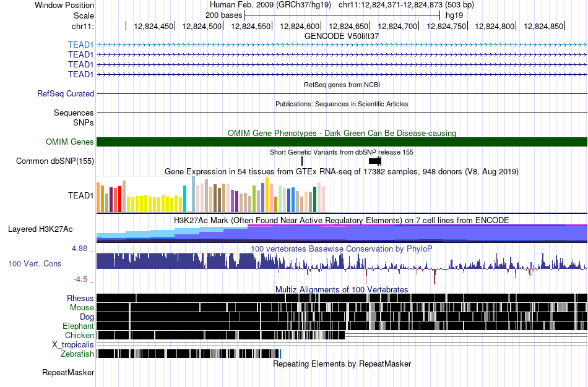Click the RefSeq Curated intron line

[342, 94]
